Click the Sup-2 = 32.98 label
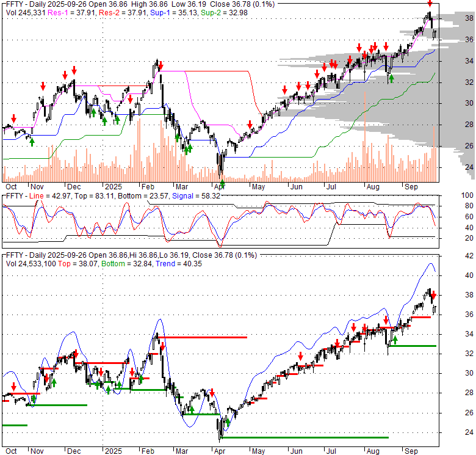The width and height of the screenshot is (476, 455). 224,13
